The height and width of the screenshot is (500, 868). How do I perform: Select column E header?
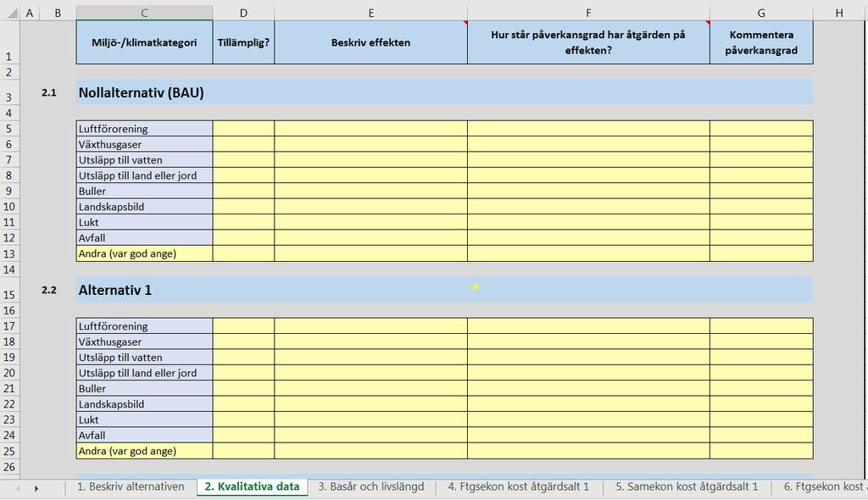pyautogui.click(x=371, y=13)
